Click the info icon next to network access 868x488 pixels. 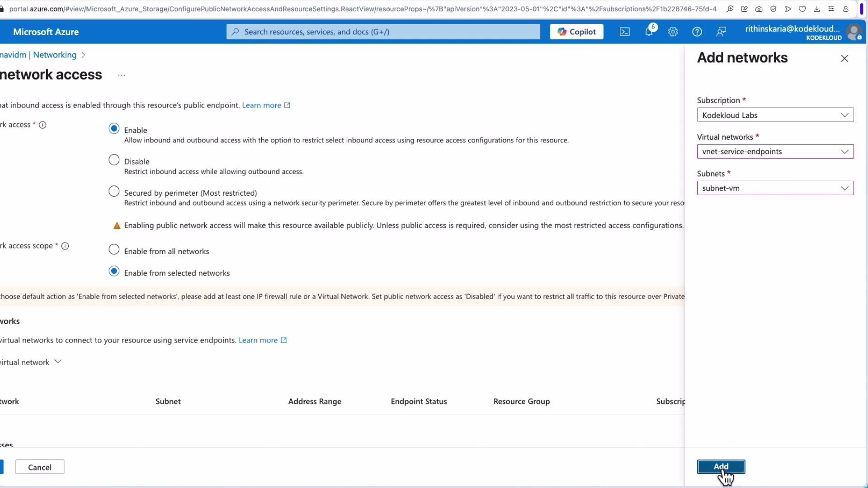coord(42,125)
